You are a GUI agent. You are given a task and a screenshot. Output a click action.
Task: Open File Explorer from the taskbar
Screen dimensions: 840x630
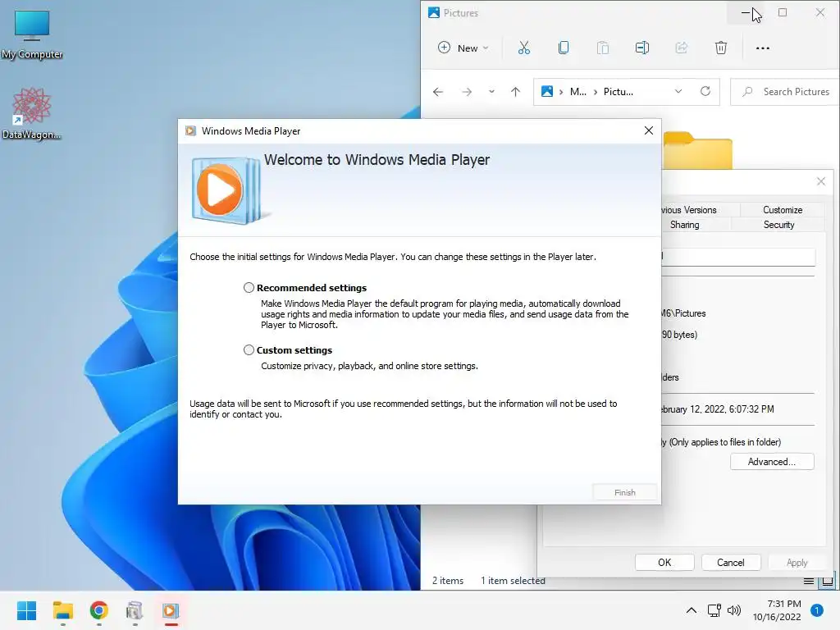[x=62, y=610]
